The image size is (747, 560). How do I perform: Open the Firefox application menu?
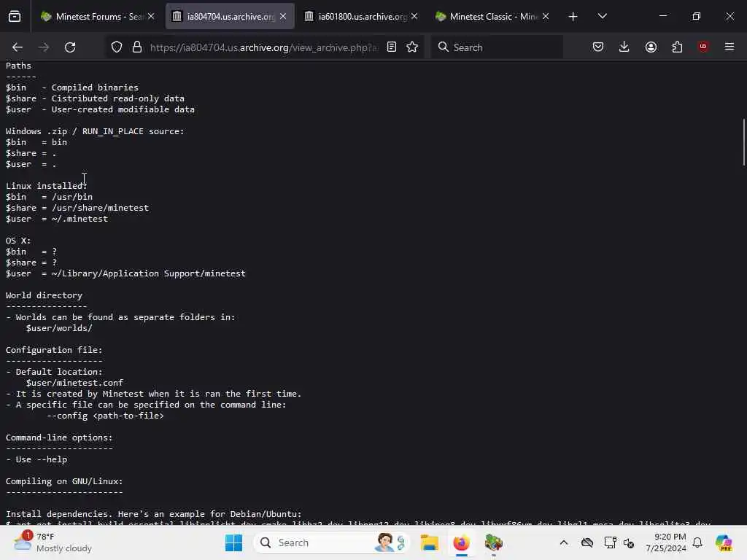click(729, 47)
